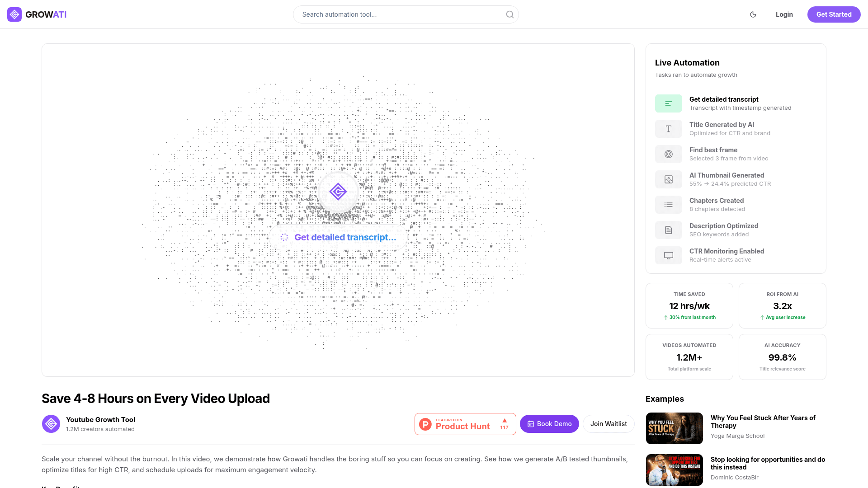Select the Title Generated by AI task
This screenshot has width=868, height=488.
[x=736, y=129]
